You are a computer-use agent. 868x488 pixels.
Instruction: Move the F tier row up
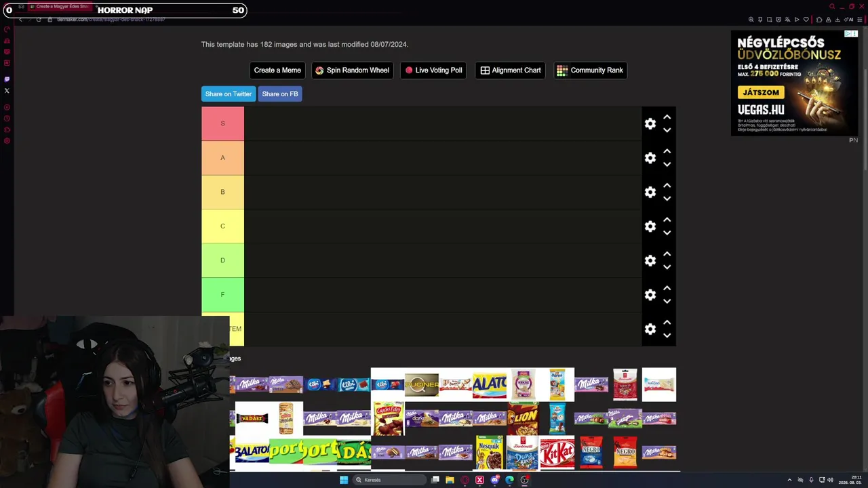(x=667, y=288)
